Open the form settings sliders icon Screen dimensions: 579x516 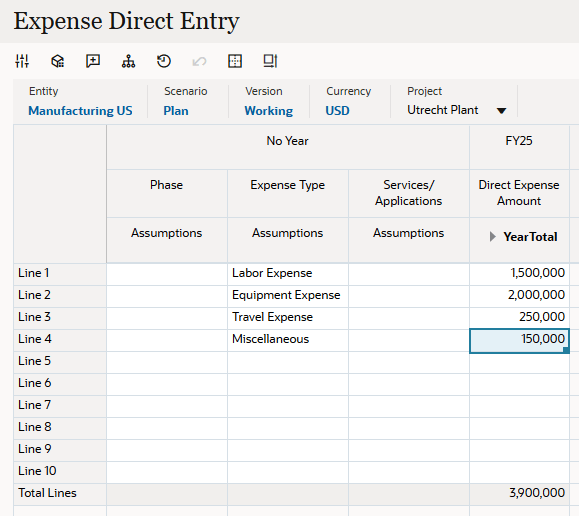click(22, 61)
